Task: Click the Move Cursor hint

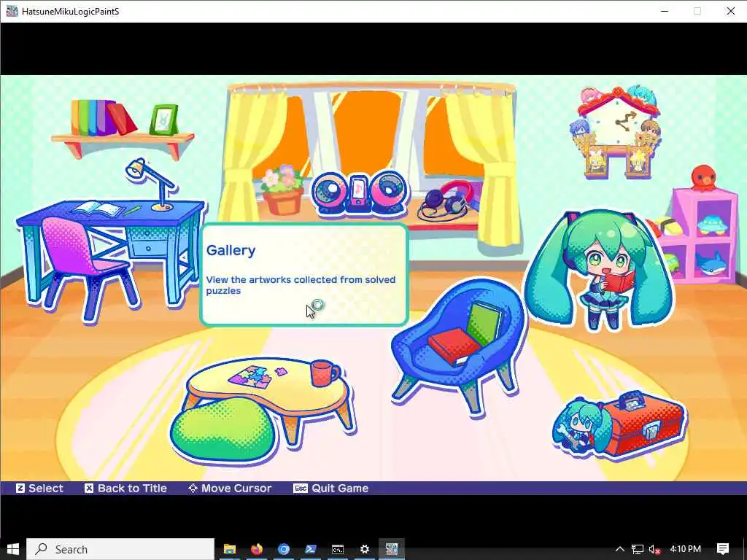Action: coord(230,488)
